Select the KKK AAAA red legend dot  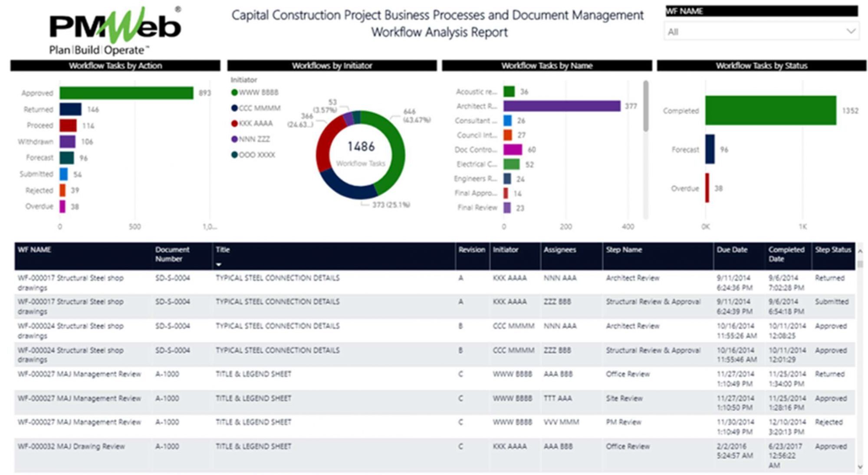coord(234,124)
